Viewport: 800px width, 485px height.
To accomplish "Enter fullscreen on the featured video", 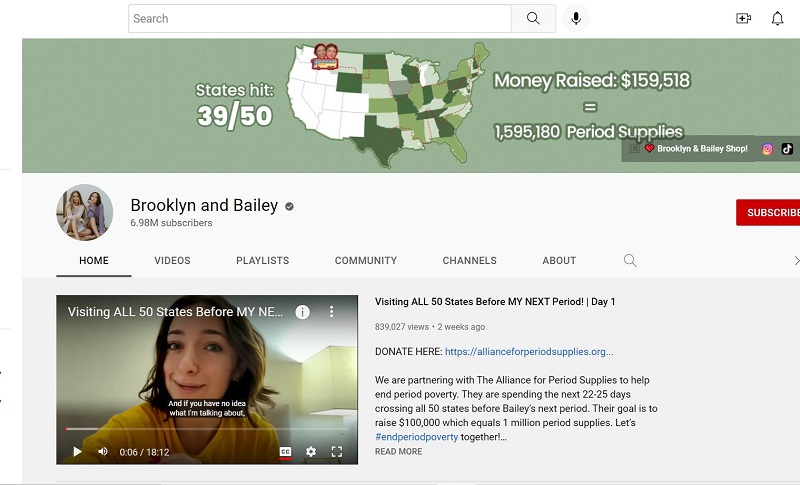I will tap(337, 452).
